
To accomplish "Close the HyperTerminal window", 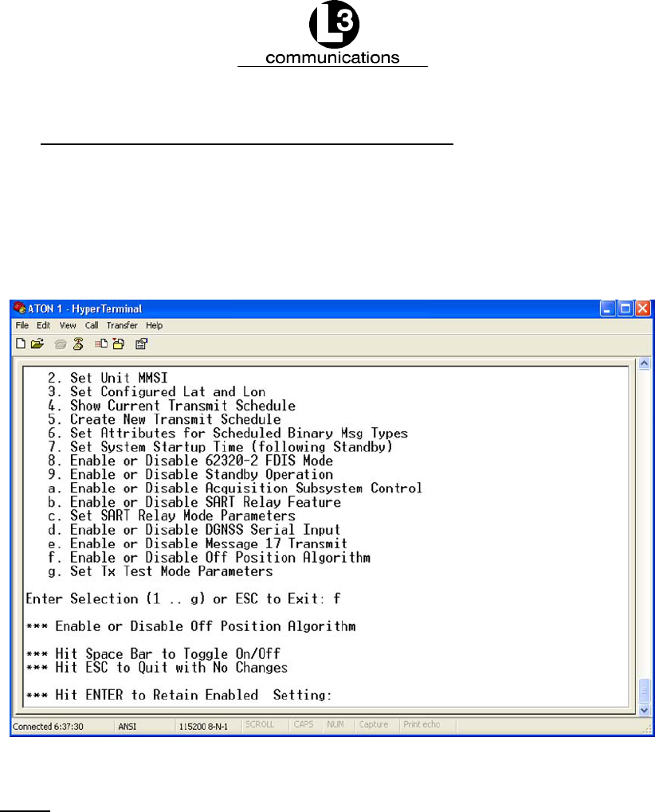I will pos(643,308).
